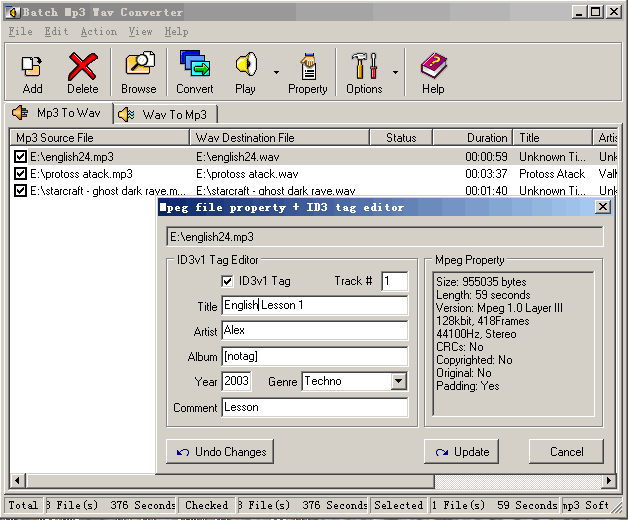Screen dimensions: 628x520
Task: Click the Year field showing 2003
Action: pyautogui.click(x=236, y=381)
